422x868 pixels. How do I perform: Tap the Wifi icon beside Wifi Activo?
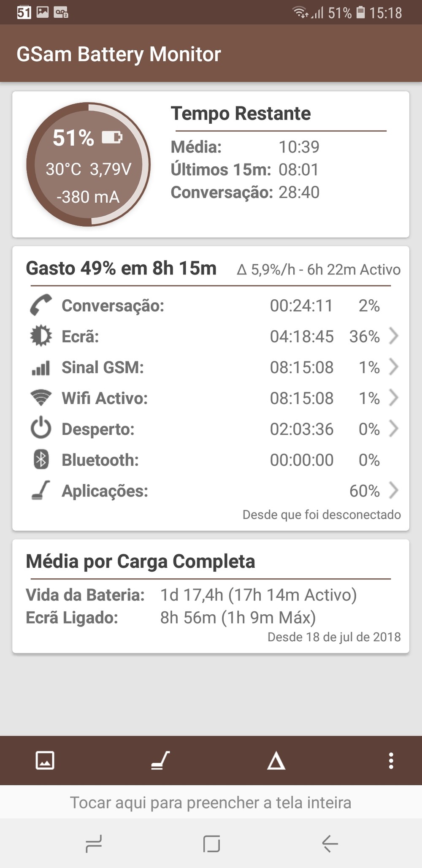[x=41, y=398]
